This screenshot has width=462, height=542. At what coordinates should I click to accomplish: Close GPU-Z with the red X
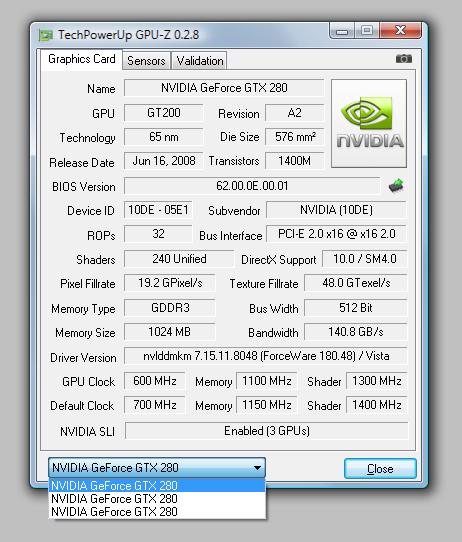click(400, 30)
